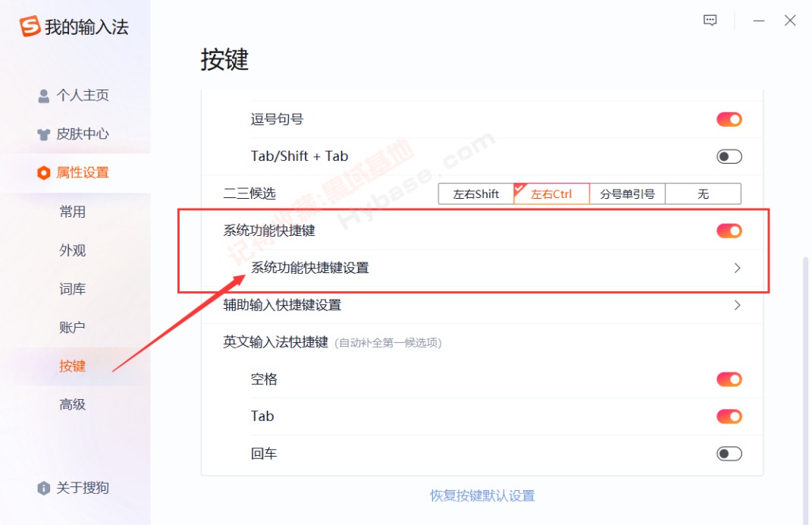Screen dimensions: 812x525
Task: Select 左右Shift for 二三候选
Action: pos(475,193)
